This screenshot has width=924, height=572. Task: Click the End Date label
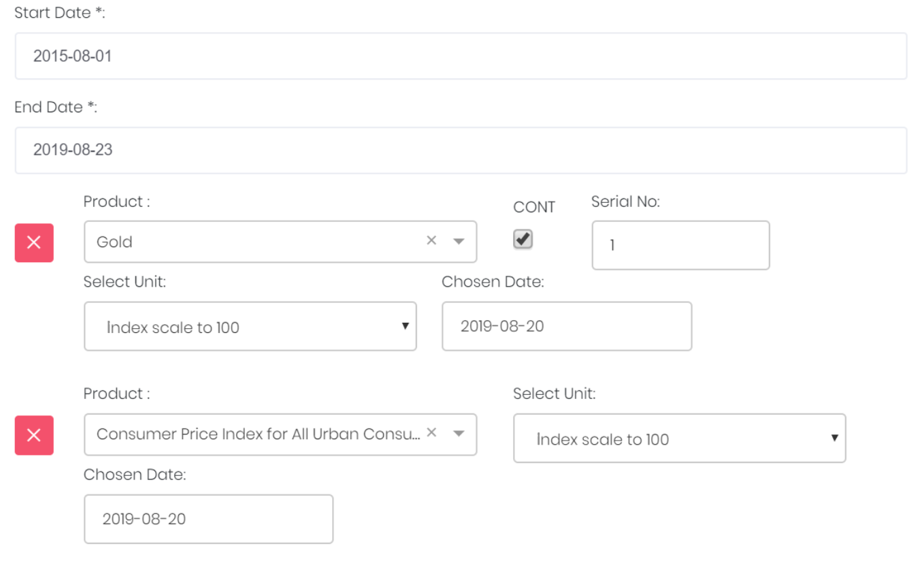[x=56, y=107]
